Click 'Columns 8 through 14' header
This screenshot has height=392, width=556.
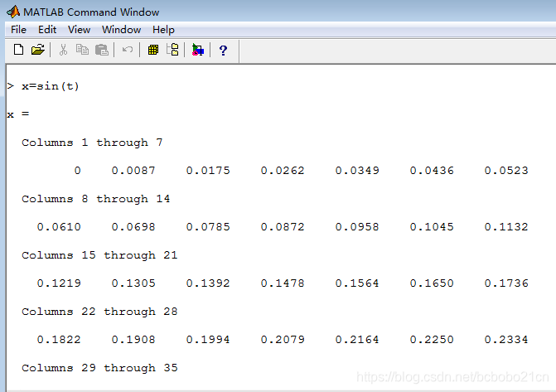(96, 199)
